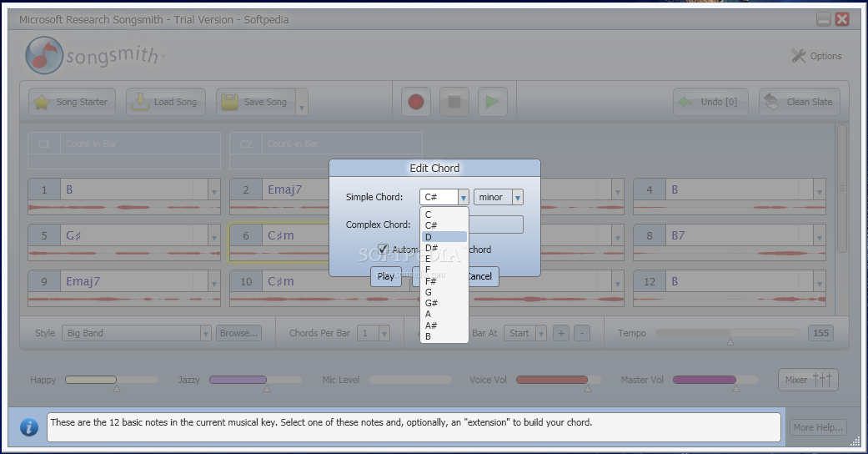Open bar 1 B chord dropdown
The height and width of the screenshot is (454, 868).
(214, 191)
